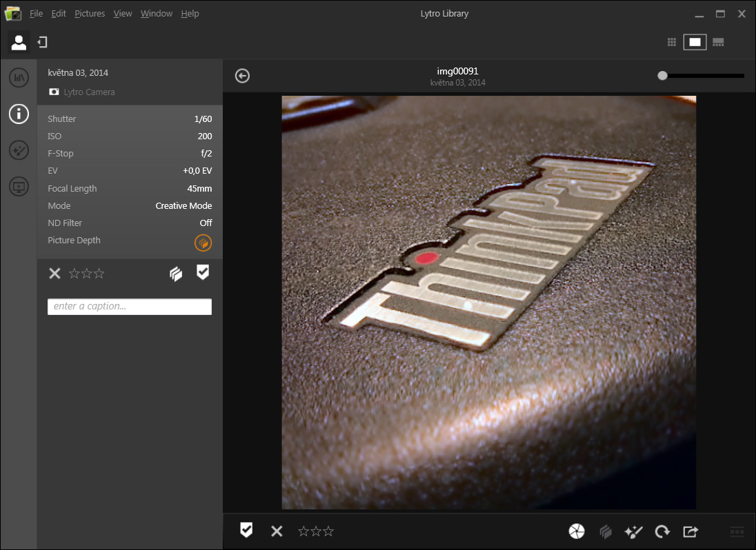The image size is (756, 550).
Task: Toggle the checkmark flag in the bottom toolbar
Action: (x=246, y=530)
